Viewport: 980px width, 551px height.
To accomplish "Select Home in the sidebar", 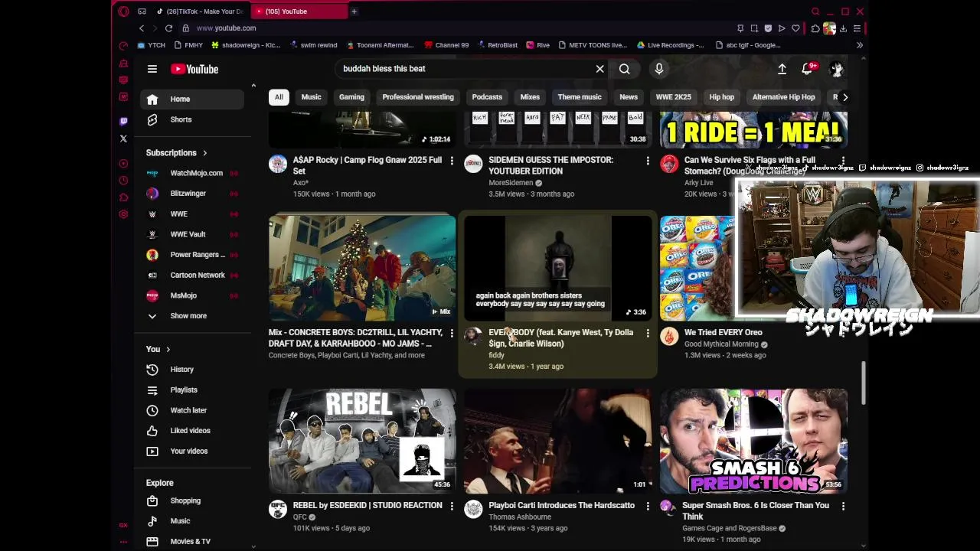I will [193, 99].
